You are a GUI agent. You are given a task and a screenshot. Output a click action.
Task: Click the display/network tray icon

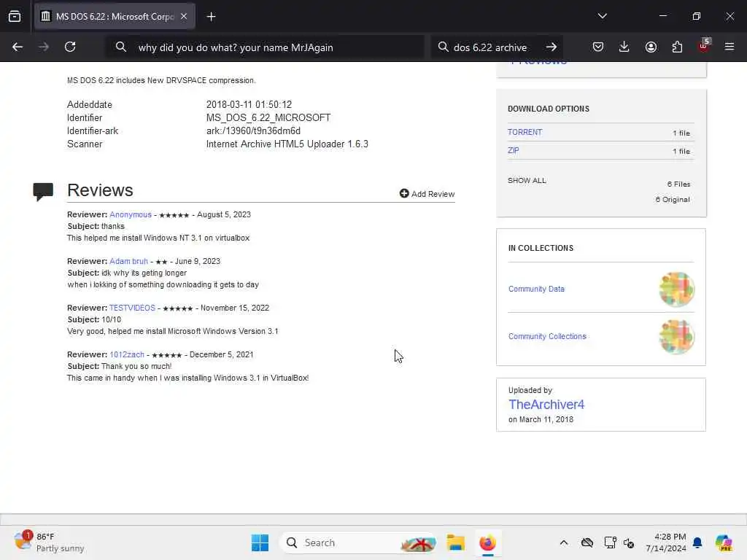[x=610, y=542]
